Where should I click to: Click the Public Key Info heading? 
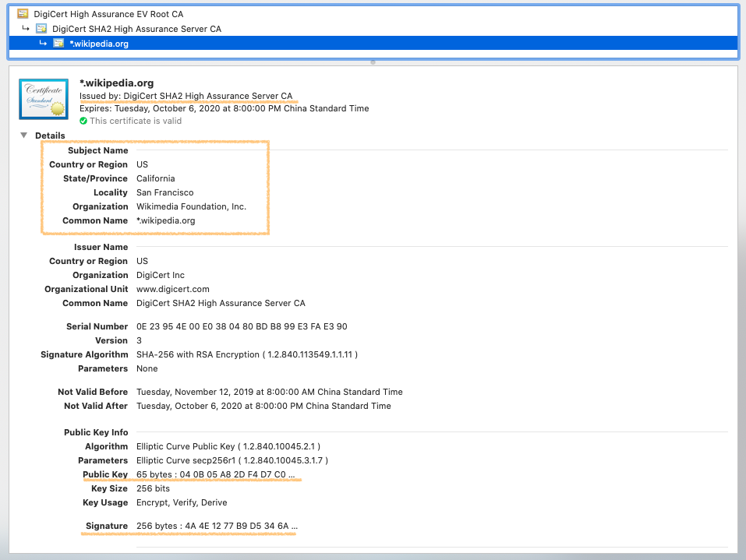96,432
